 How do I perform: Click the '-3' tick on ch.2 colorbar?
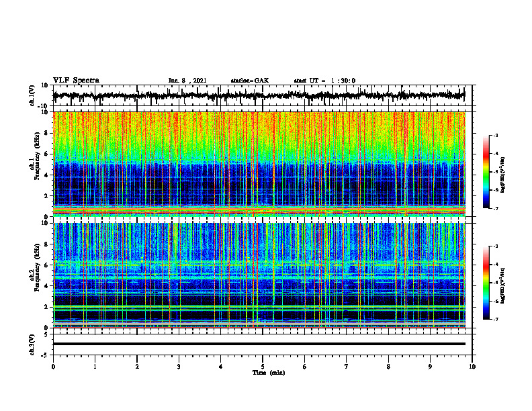(496, 246)
